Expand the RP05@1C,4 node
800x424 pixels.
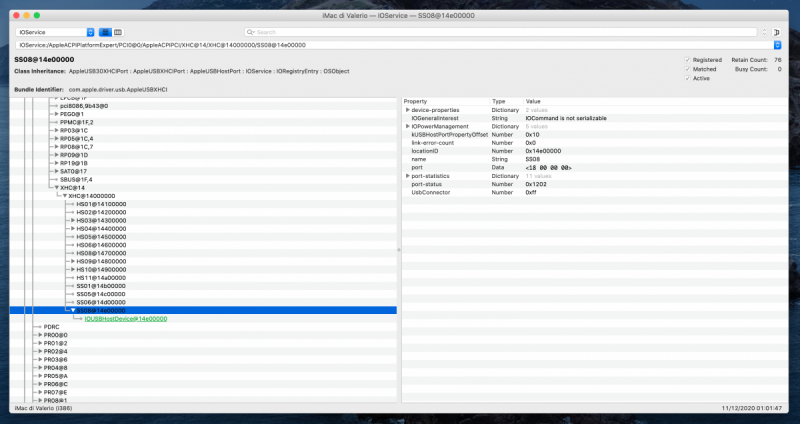pyautogui.click(x=56, y=138)
